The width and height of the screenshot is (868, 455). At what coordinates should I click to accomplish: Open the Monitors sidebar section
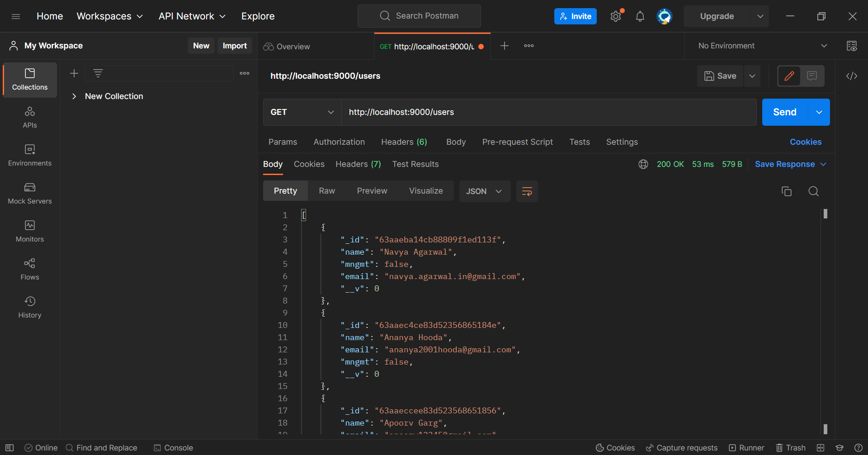click(30, 232)
